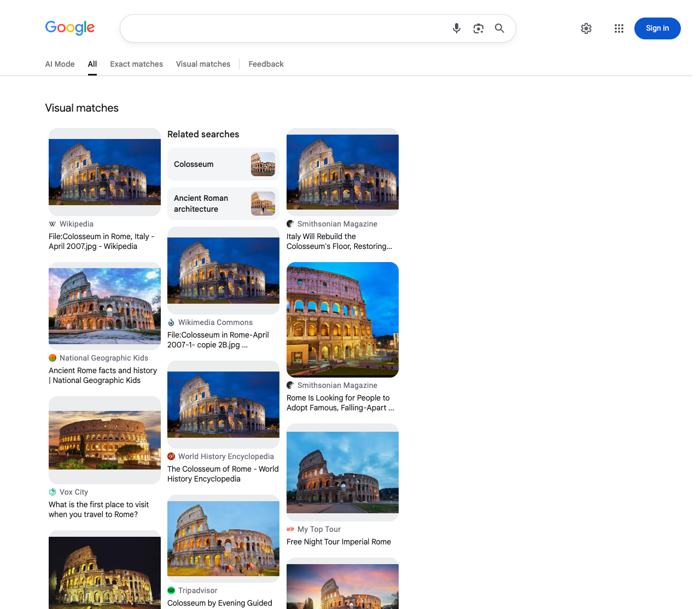700x609 pixels.
Task: Open the Vox City Colosseum thumbnail
Action: click(104, 440)
